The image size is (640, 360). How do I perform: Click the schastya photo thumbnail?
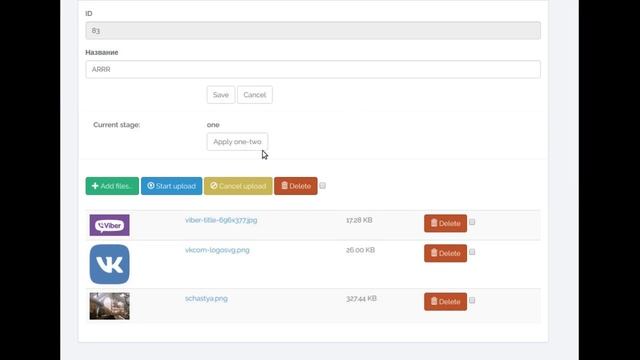109,306
